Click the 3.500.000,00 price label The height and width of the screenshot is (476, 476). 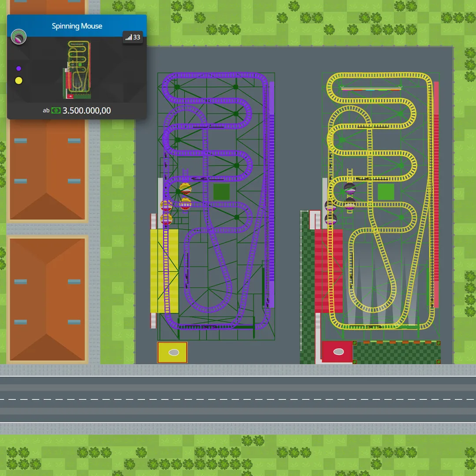(x=86, y=111)
